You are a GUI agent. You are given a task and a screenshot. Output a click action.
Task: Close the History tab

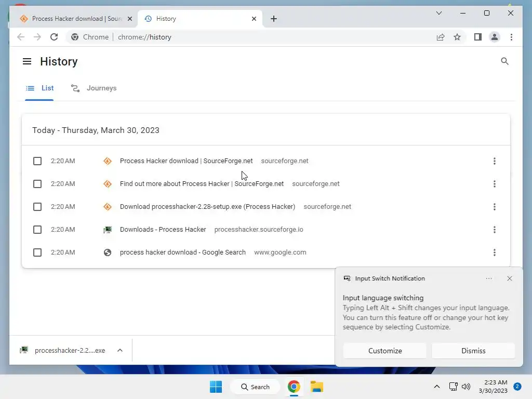point(254,19)
